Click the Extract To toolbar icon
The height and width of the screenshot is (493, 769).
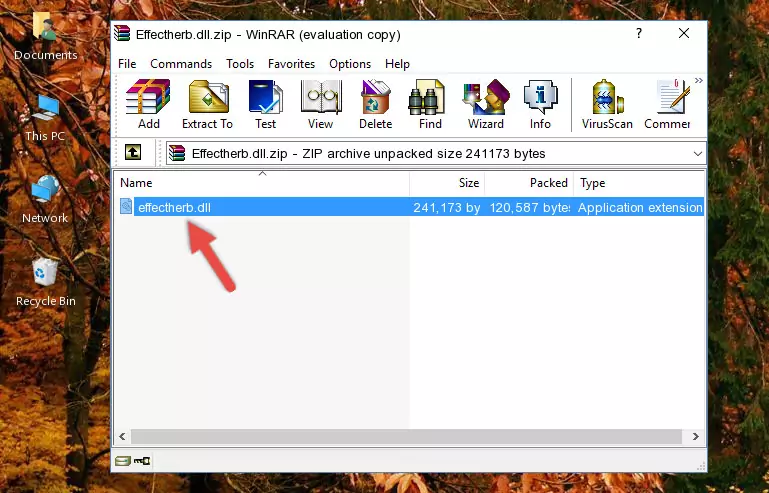[x=207, y=104]
